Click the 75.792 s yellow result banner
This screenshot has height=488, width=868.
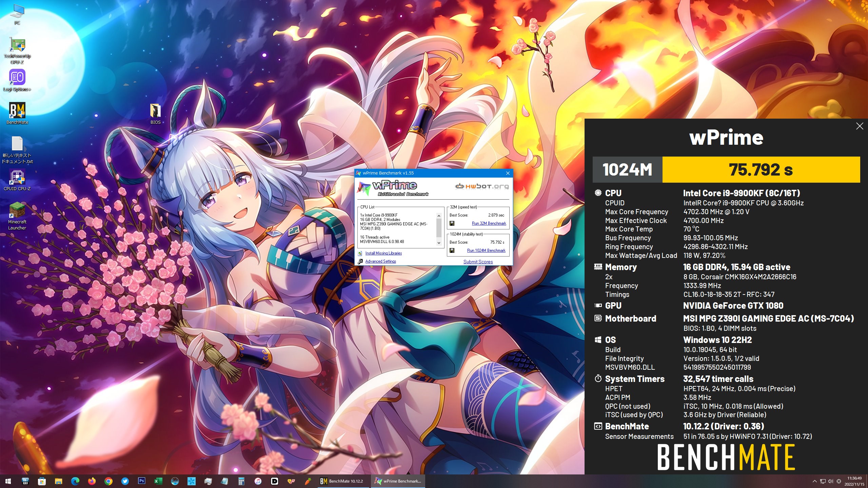point(761,169)
